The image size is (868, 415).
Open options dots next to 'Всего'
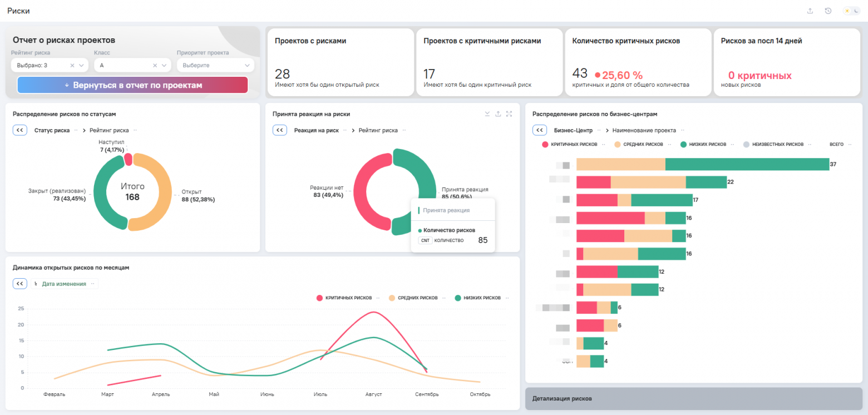850,144
